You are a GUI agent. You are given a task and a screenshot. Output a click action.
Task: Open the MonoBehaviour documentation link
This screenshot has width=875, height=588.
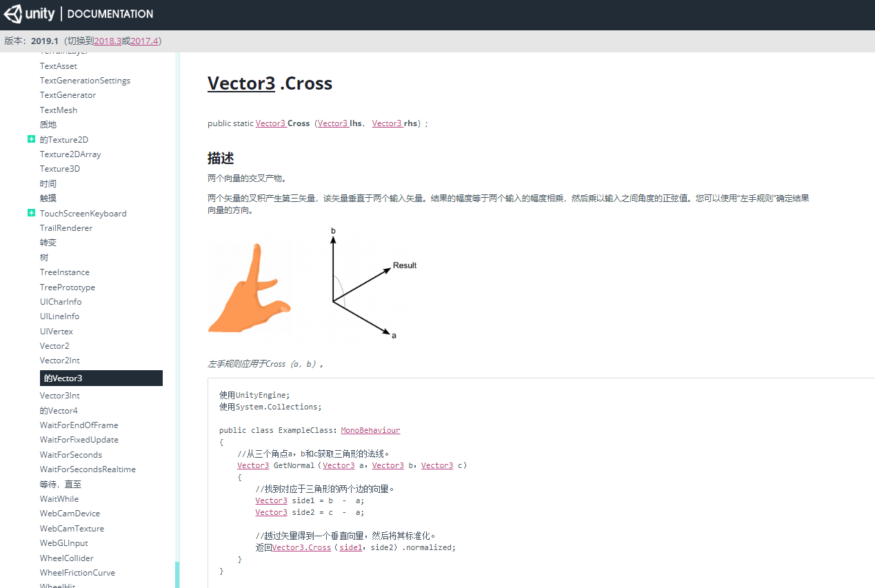click(x=370, y=429)
